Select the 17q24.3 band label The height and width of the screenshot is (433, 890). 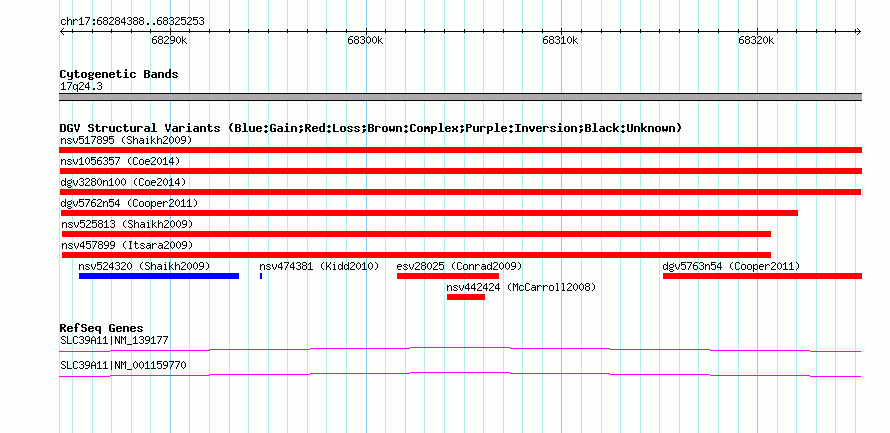[x=81, y=87]
